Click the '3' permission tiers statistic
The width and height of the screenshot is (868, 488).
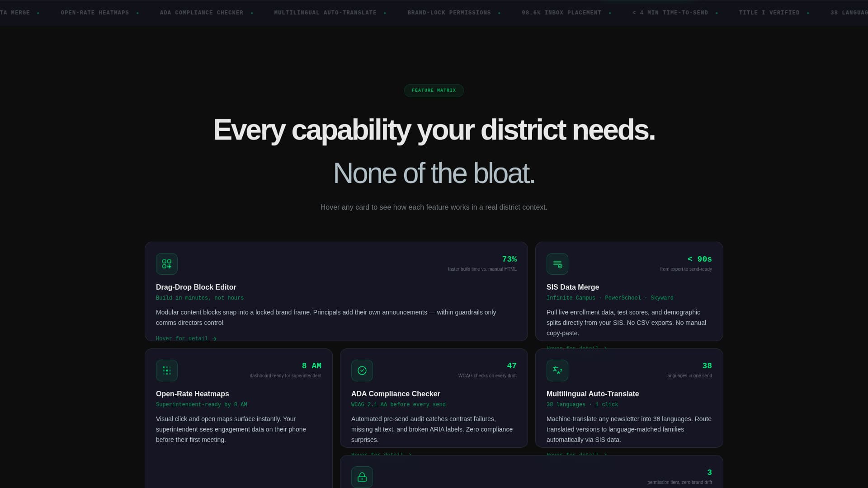[709, 473]
